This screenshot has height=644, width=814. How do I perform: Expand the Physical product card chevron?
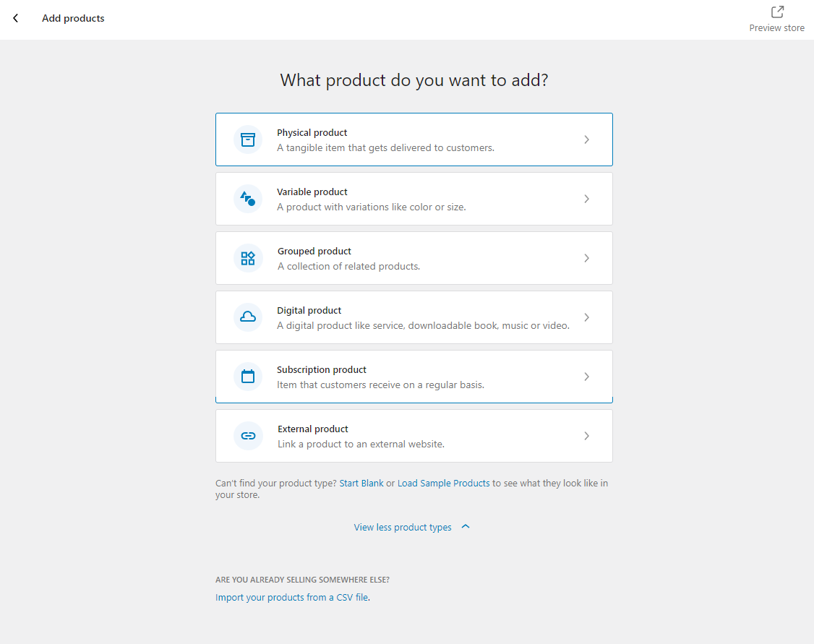click(587, 139)
